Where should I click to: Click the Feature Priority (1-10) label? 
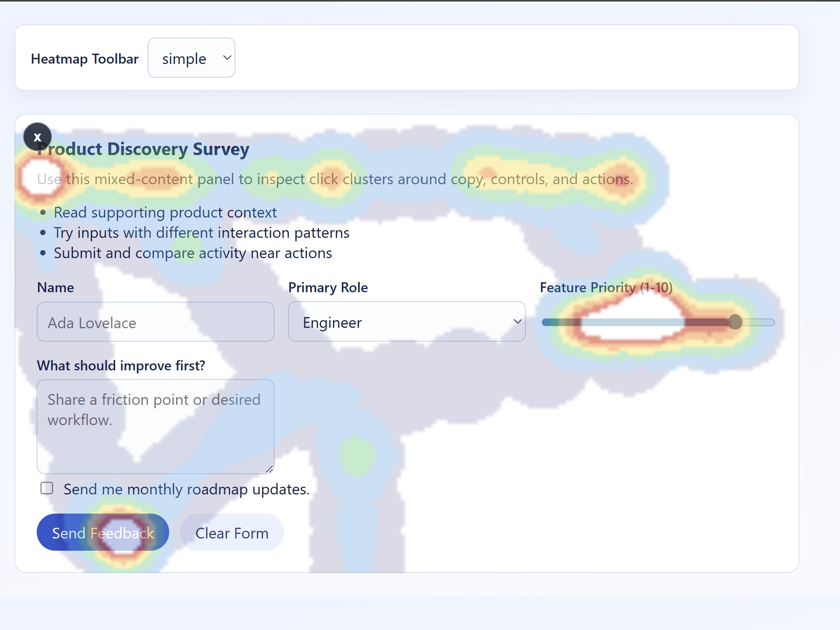[606, 288]
